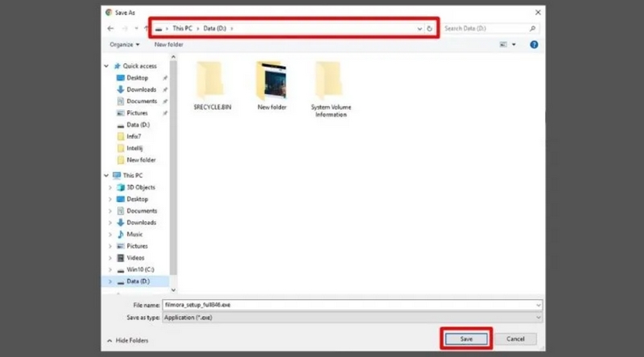The width and height of the screenshot is (644, 357).
Task: Select the Info7 folder in sidebar
Action: tap(133, 137)
